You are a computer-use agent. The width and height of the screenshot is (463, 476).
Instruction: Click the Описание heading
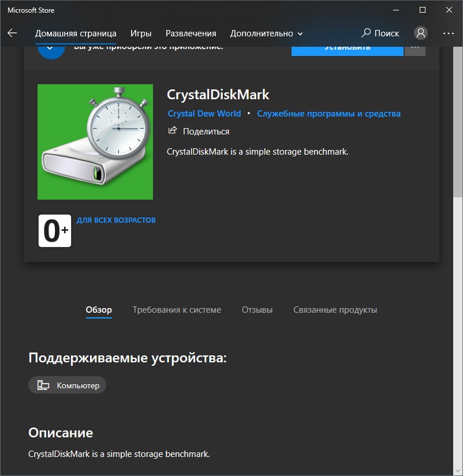point(61,433)
